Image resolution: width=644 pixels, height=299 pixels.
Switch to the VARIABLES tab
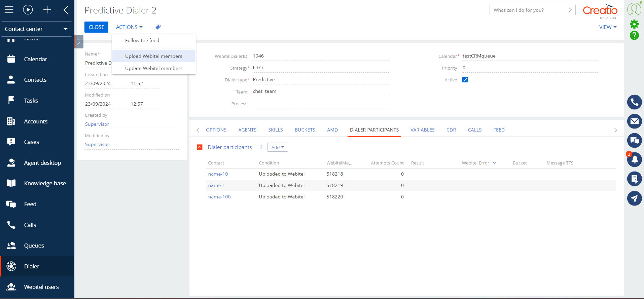[x=423, y=130]
